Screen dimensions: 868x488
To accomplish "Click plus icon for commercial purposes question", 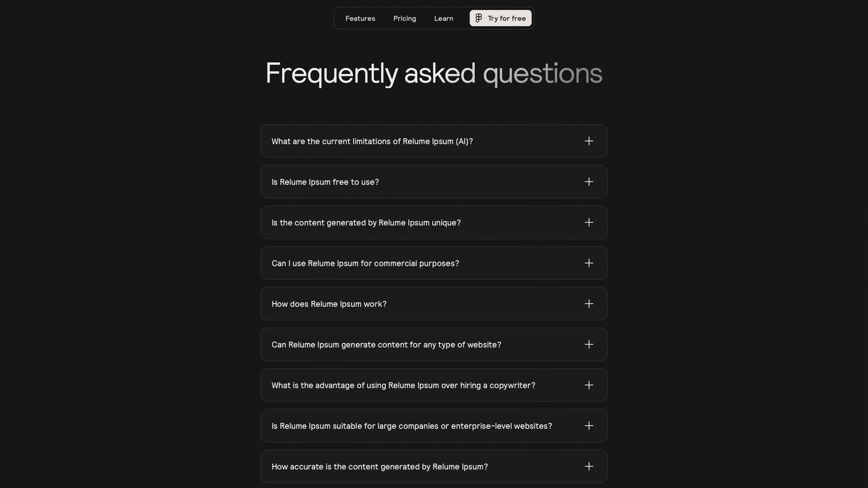I will coord(589,263).
